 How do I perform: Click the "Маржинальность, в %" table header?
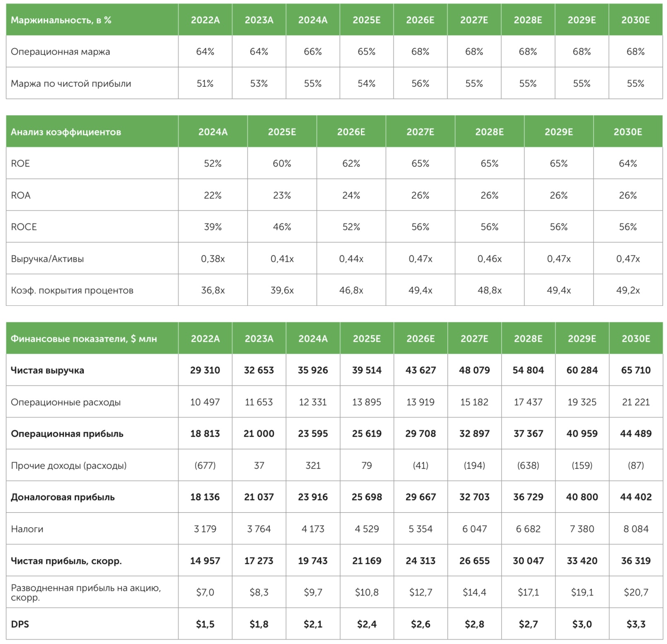[61, 20]
